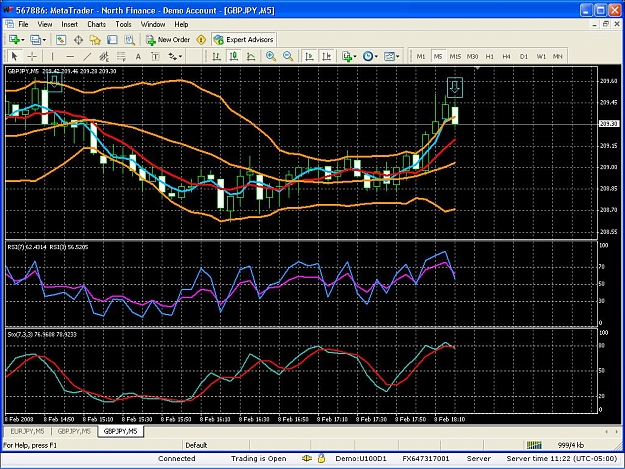Viewport: 625px width, 469px height.
Task: Open the Periods clock dropdown arrow
Action: coord(376,57)
